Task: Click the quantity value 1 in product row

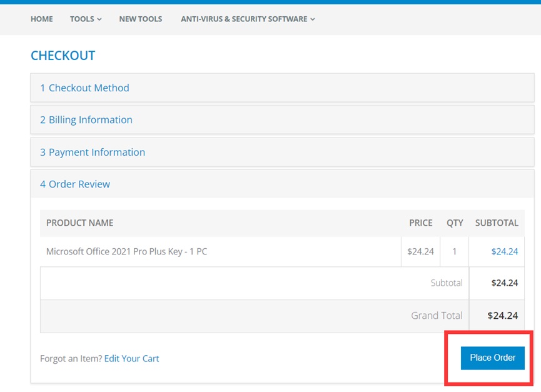Action: click(x=455, y=252)
